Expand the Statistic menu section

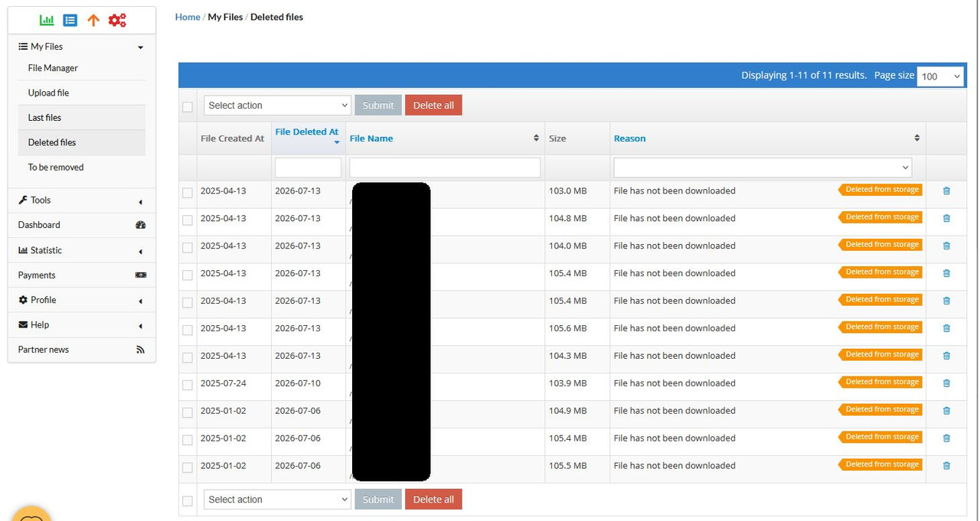pyautogui.click(x=82, y=250)
